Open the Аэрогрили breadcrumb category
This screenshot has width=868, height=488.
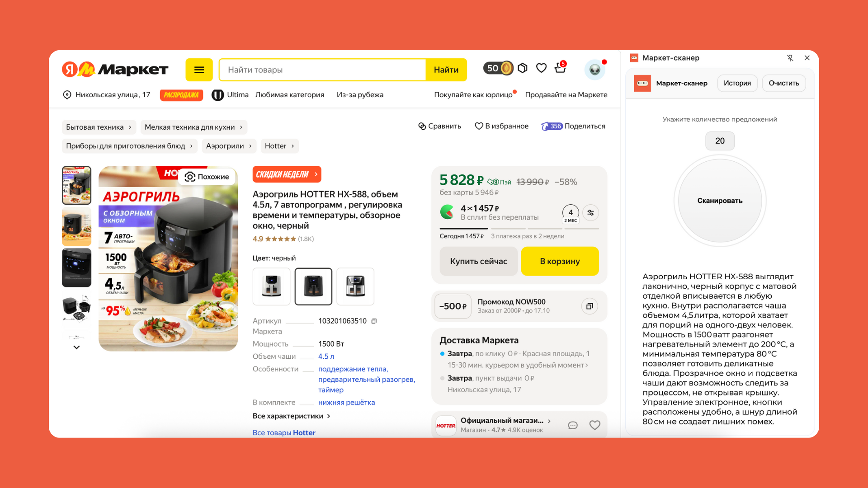(x=229, y=146)
